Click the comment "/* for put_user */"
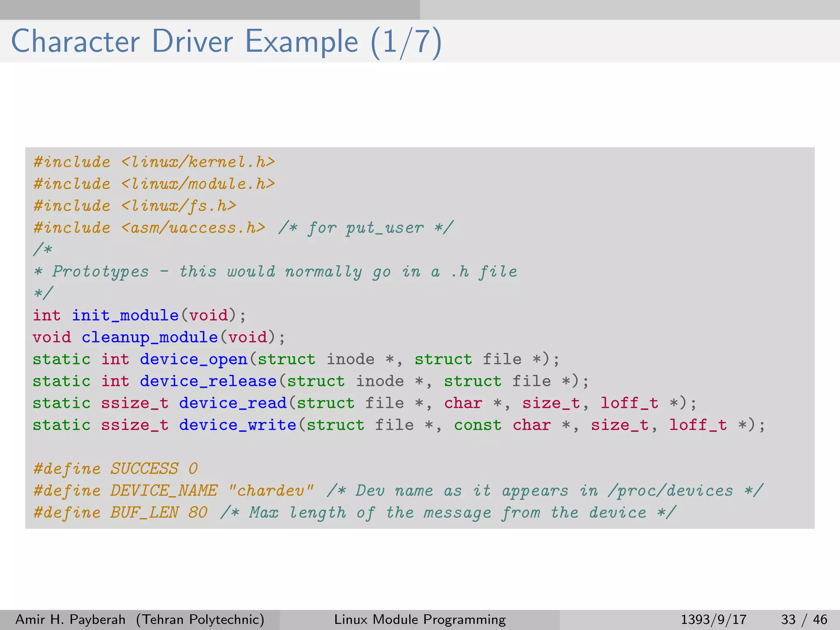840x630 pixels. [x=366, y=228]
